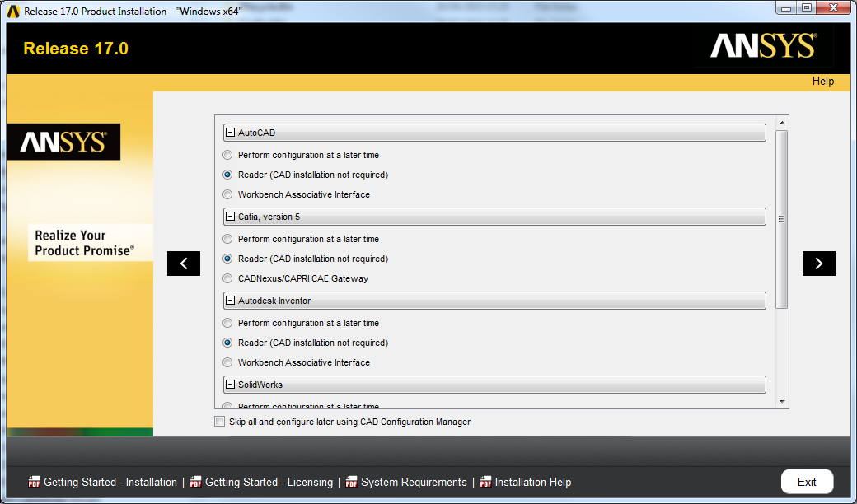Click the Exit button
Viewport: 857px width, 504px height.
pos(807,482)
